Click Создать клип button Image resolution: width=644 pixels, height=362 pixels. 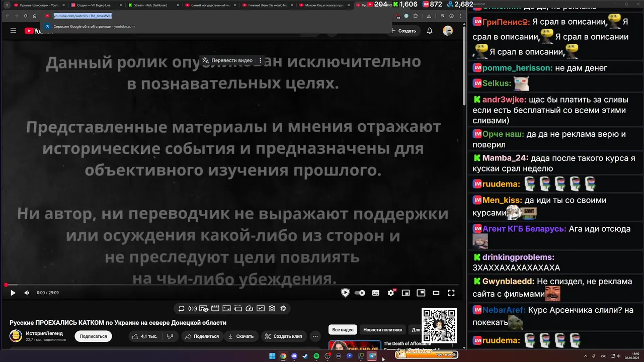[x=284, y=336]
